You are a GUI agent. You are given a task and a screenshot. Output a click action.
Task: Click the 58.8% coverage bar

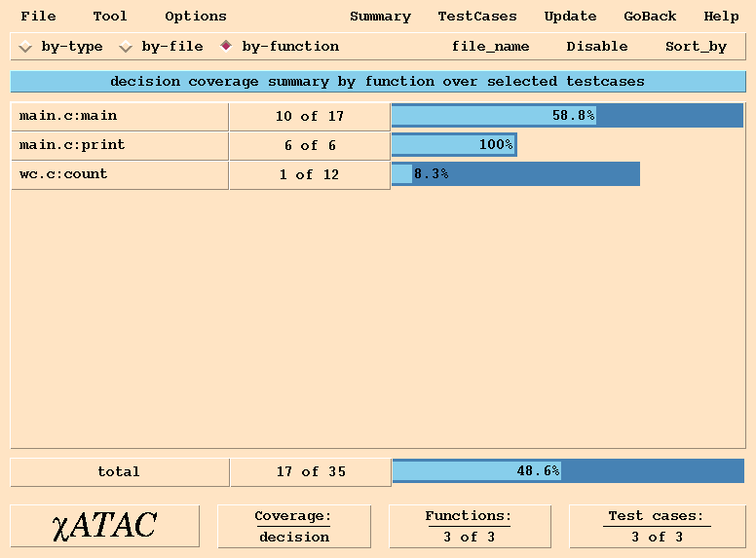567,116
